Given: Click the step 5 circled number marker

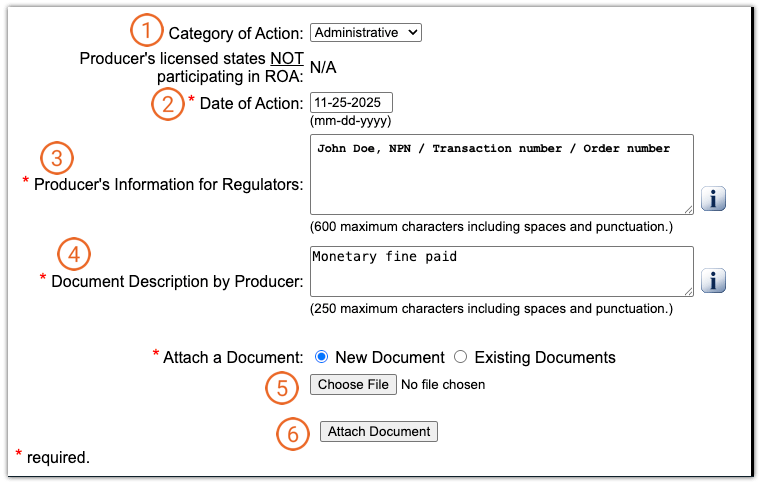Looking at the screenshot, I should coord(282,386).
